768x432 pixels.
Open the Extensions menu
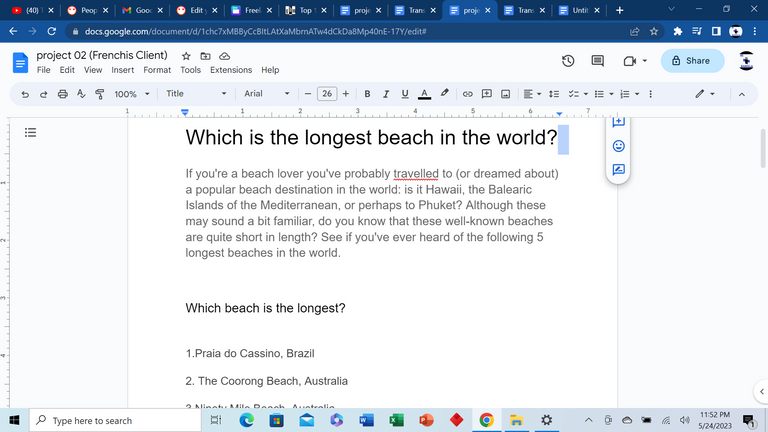pos(231,70)
